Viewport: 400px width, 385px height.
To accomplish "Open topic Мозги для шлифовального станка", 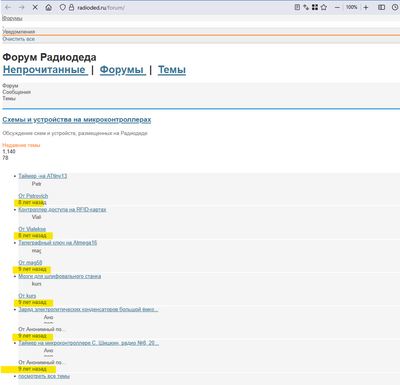I will [59, 276].
